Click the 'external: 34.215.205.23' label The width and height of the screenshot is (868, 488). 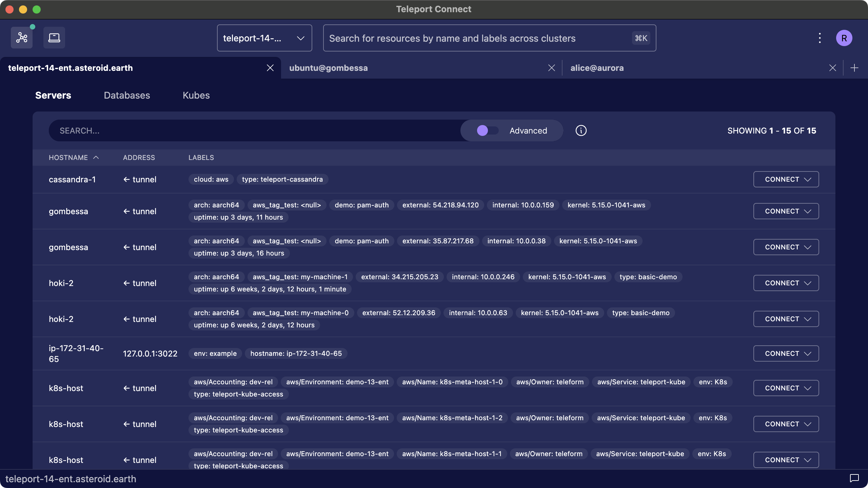pyautogui.click(x=400, y=277)
